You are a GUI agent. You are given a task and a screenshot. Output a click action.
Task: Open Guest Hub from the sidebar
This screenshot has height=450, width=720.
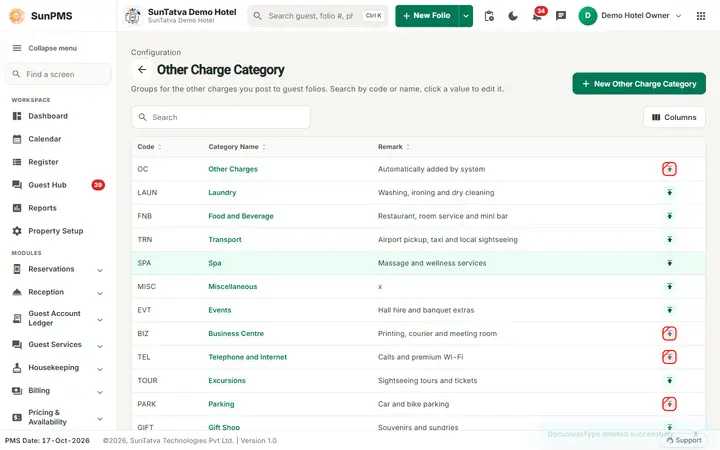(x=58, y=185)
